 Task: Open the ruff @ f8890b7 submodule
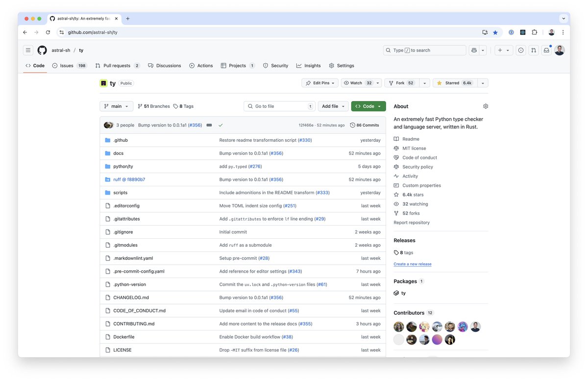point(129,179)
